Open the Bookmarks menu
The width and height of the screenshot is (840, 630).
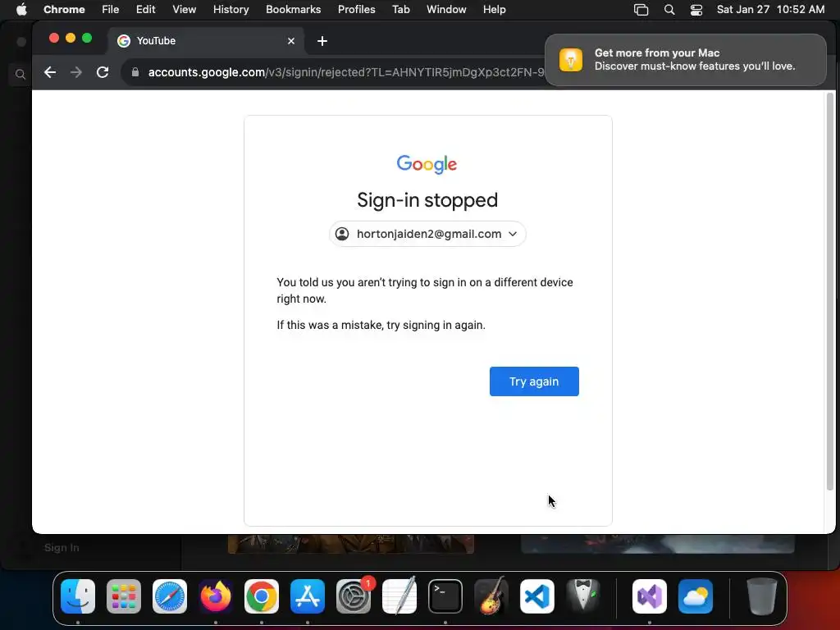[293, 10]
